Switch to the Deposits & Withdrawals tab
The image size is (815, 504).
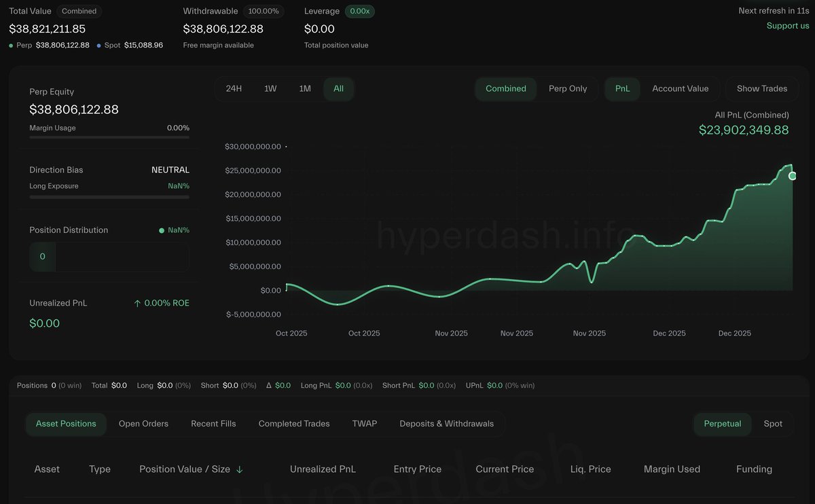click(x=446, y=423)
